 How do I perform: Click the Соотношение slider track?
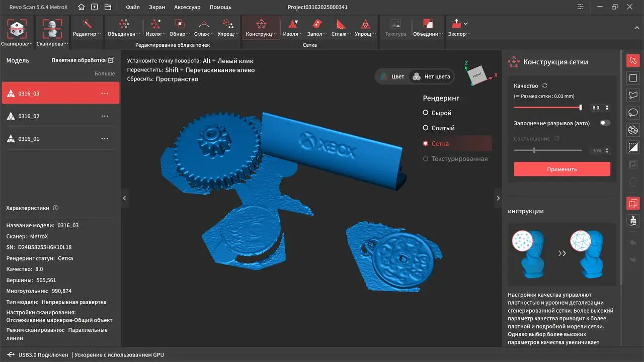click(x=547, y=150)
